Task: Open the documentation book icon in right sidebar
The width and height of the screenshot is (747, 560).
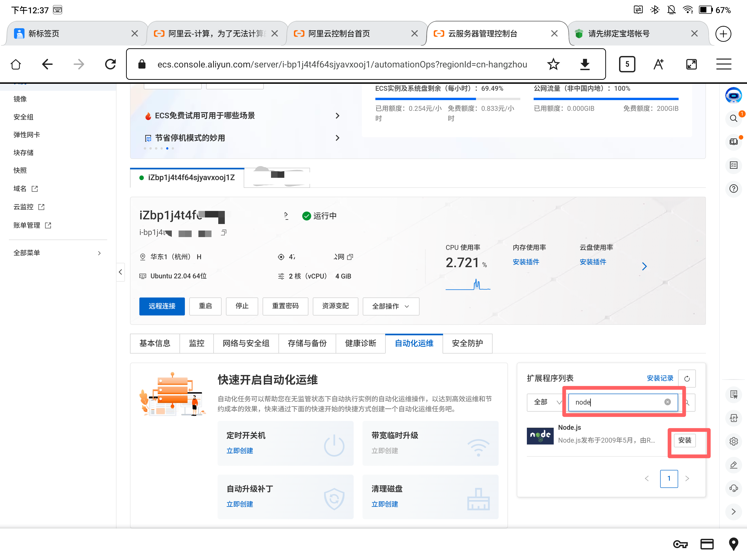Action: [x=733, y=142]
